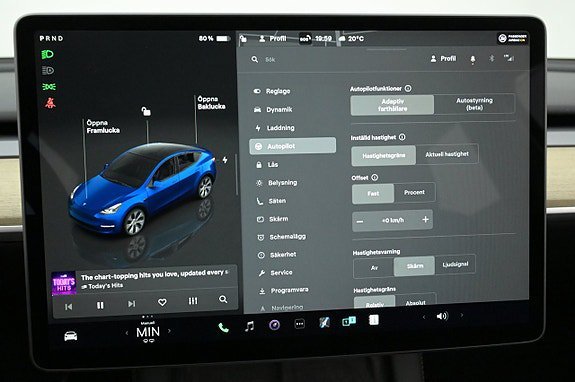575x382 pixels.
Task: Set speed warning to Skärm
Action: click(415, 266)
